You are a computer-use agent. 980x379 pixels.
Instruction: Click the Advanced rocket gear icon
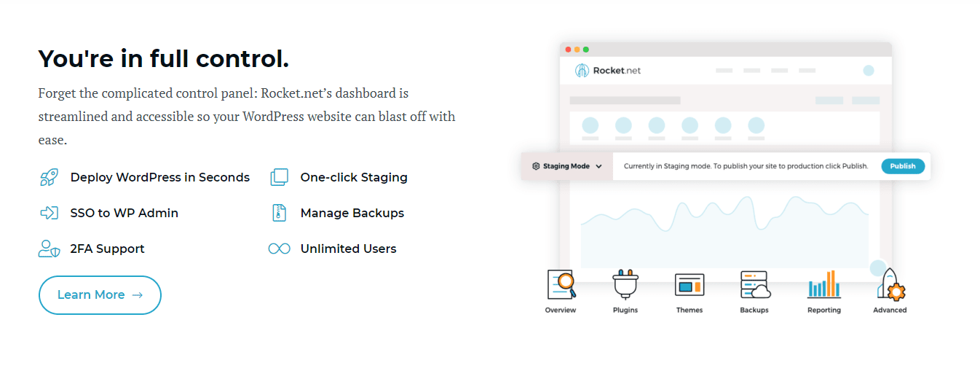point(890,284)
